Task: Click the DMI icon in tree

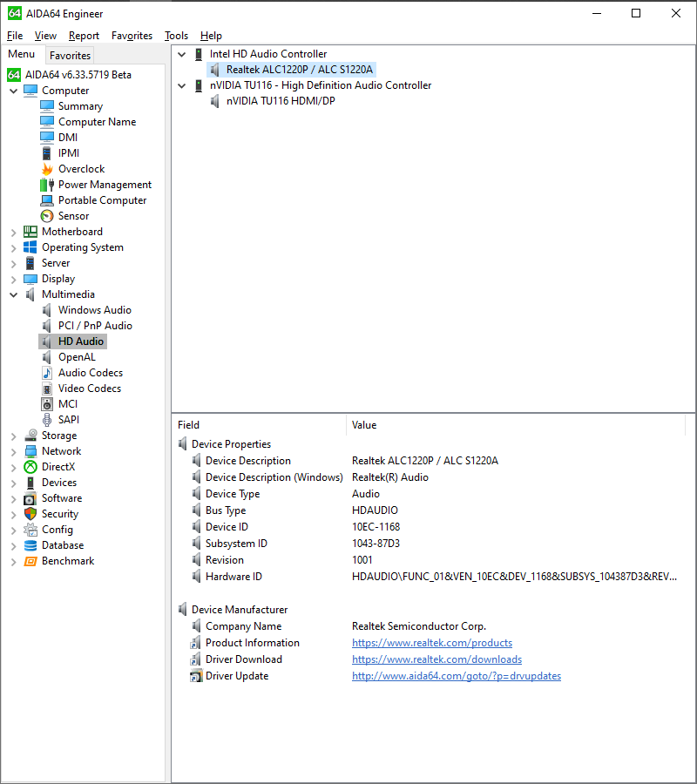Action: (x=47, y=137)
